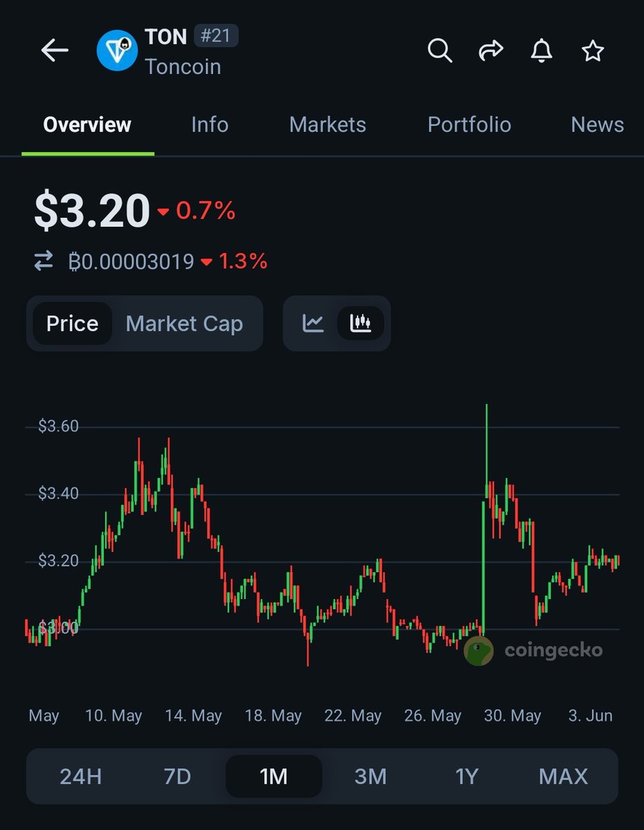Go back with the arrow icon
Screen dimensions: 644x830
point(54,50)
